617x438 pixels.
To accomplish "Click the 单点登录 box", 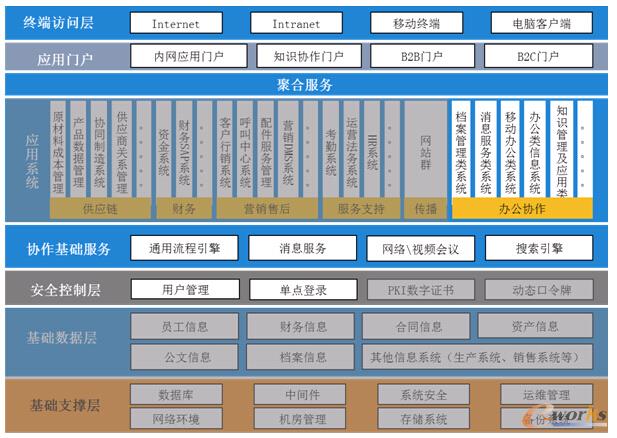I will click(x=302, y=290).
